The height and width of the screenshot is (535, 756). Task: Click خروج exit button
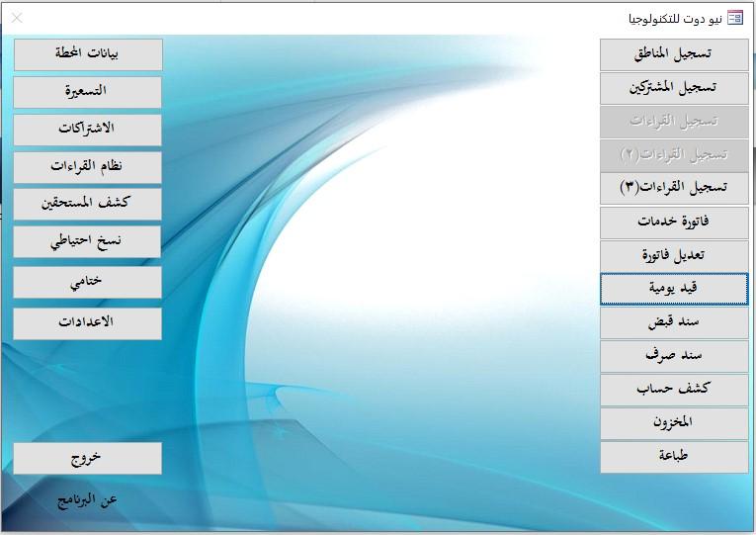point(87,458)
